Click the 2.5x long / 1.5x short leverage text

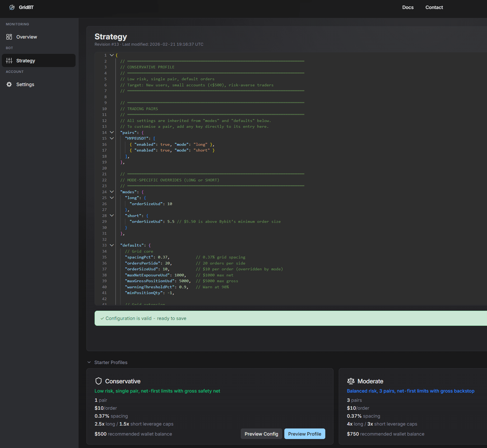tap(134, 424)
